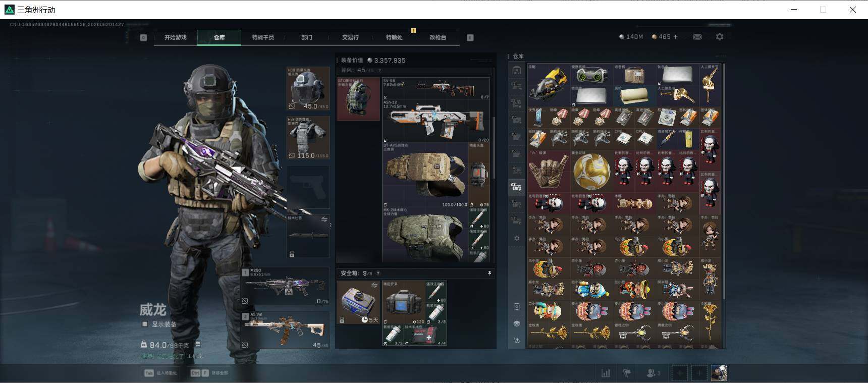
Task: Select the SV-98 sniper rifle in backpack
Action: point(436,88)
